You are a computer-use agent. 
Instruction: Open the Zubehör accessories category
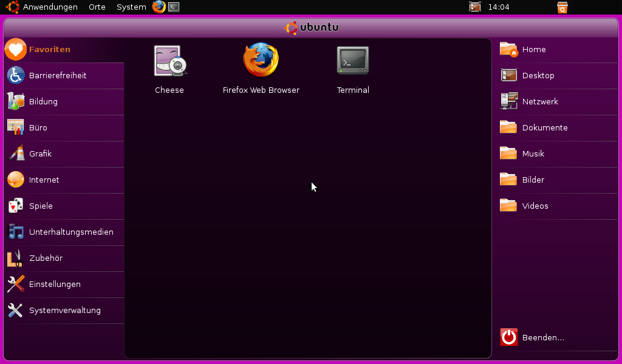tap(64, 258)
